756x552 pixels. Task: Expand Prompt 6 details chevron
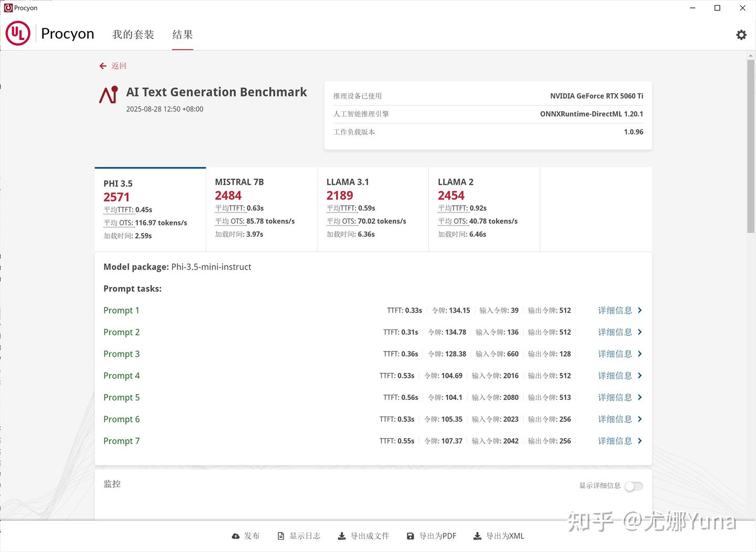tap(640, 419)
